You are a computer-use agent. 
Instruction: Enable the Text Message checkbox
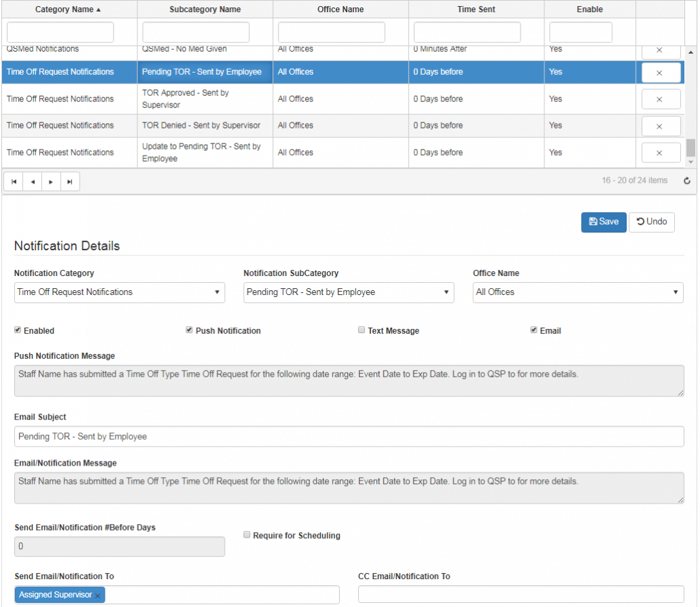point(362,330)
